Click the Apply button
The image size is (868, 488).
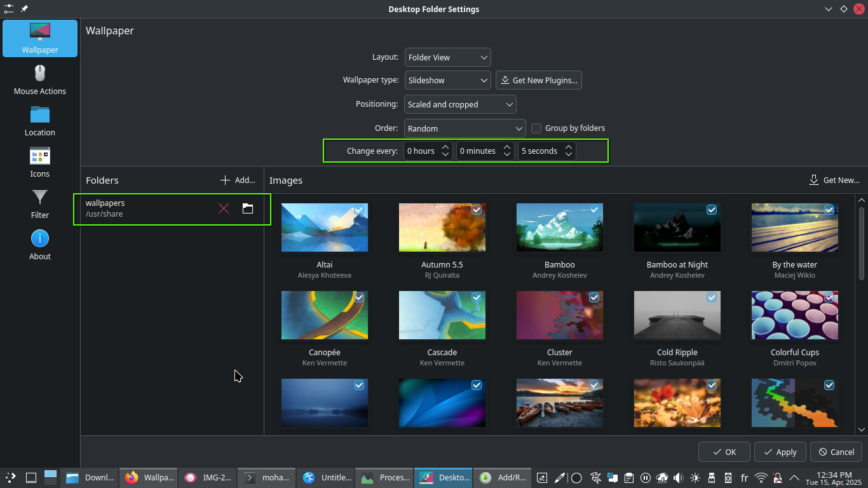(x=780, y=452)
